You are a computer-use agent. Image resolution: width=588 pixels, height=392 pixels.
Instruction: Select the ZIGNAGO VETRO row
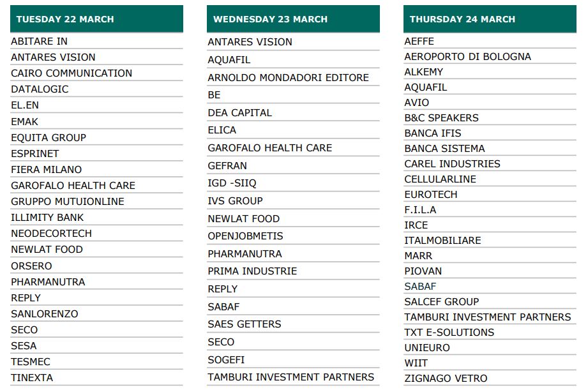[446, 378]
